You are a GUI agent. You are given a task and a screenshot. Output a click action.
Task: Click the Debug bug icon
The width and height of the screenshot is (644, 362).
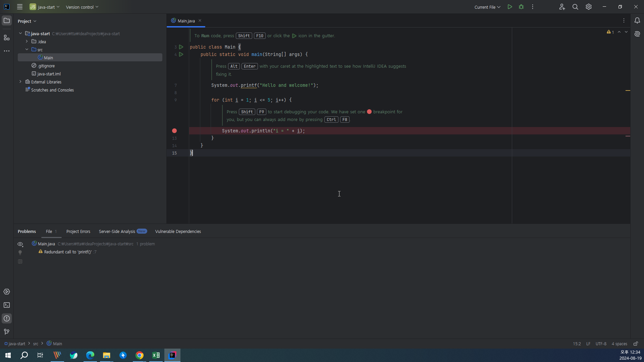pos(521,7)
